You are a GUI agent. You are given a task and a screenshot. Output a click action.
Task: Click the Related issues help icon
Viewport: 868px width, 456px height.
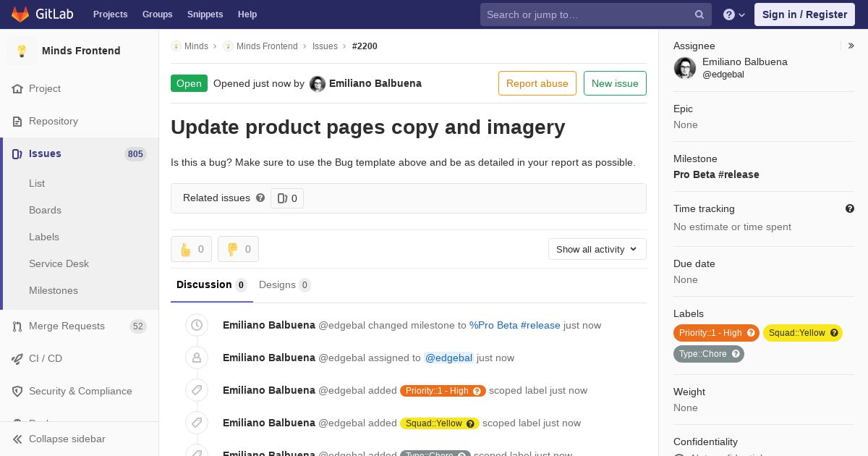click(260, 198)
